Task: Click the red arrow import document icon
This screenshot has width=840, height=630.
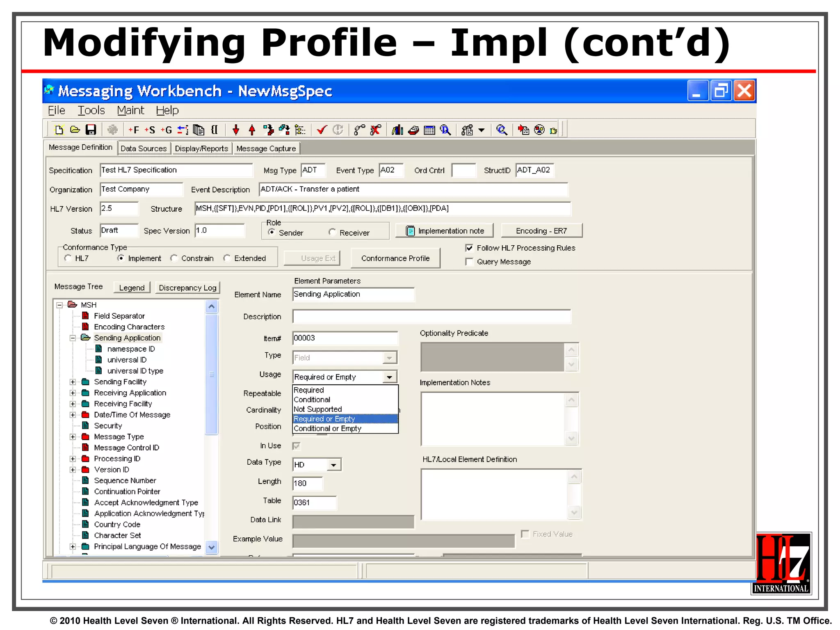Action: pos(523,130)
